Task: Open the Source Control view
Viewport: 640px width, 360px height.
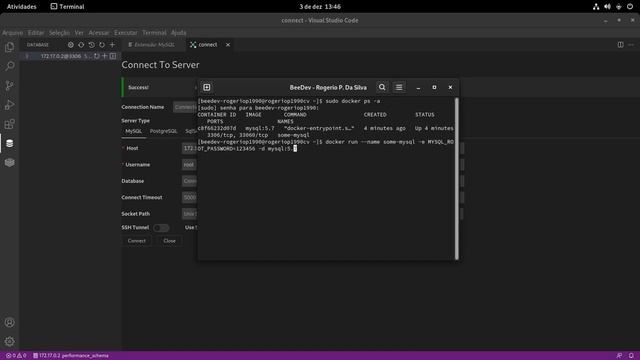Action: 9,85
